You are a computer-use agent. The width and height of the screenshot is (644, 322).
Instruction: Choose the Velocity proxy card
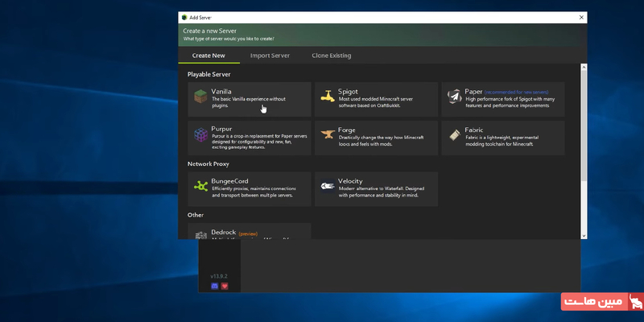point(376,189)
